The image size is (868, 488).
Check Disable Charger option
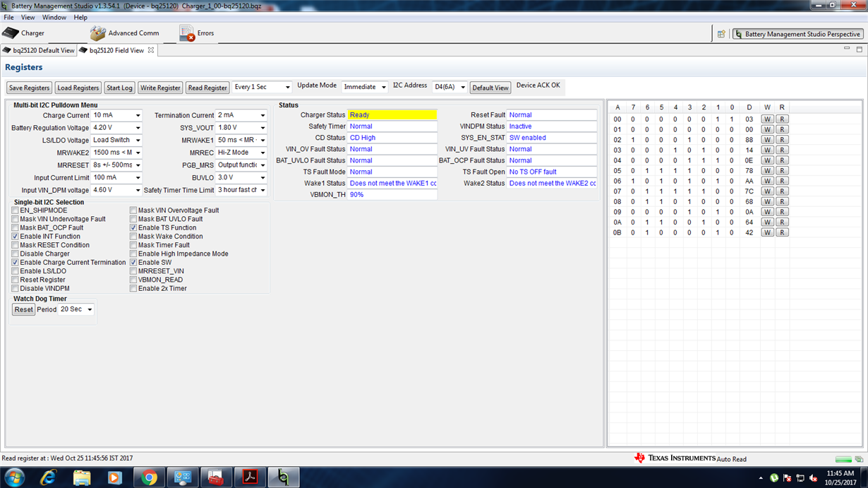coord(16,254)
